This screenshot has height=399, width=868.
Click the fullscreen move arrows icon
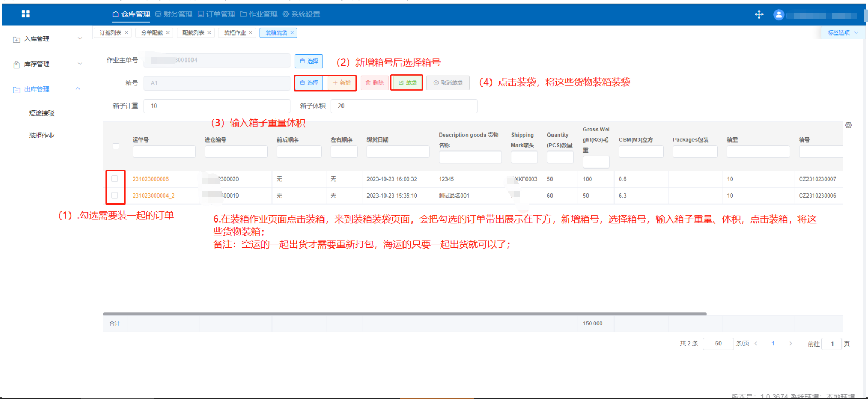[x=759, y=14]
